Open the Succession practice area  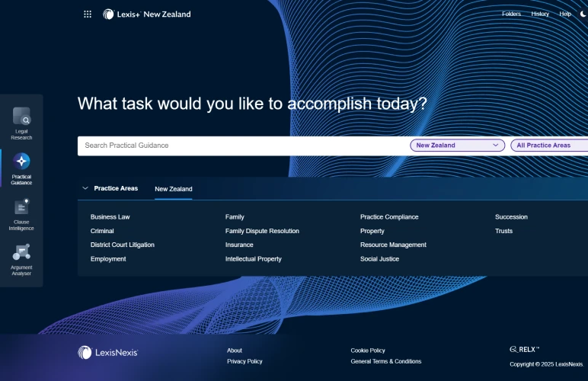coord(511,216)
